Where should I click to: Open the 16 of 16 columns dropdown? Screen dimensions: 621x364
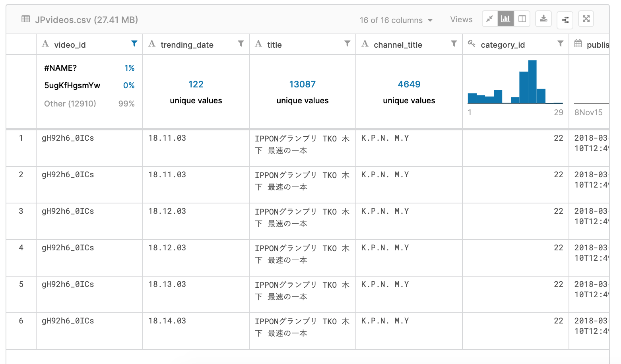point(396,20)
